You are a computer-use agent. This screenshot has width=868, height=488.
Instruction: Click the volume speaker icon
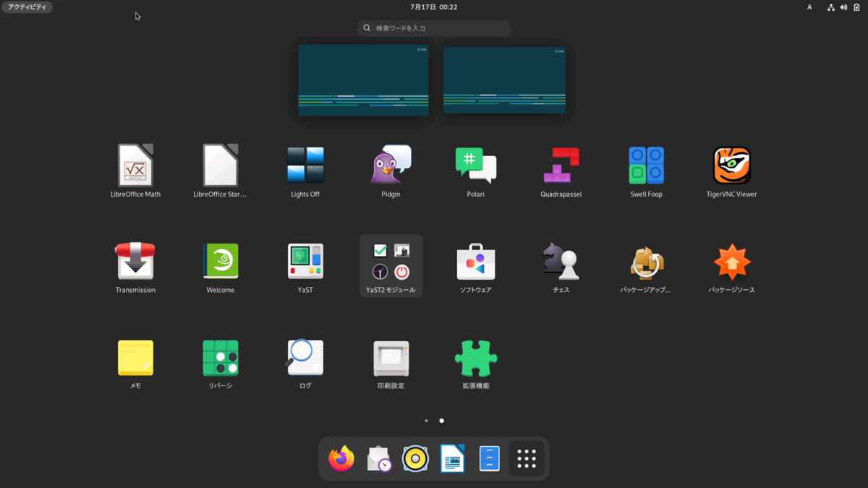(843, 7)
